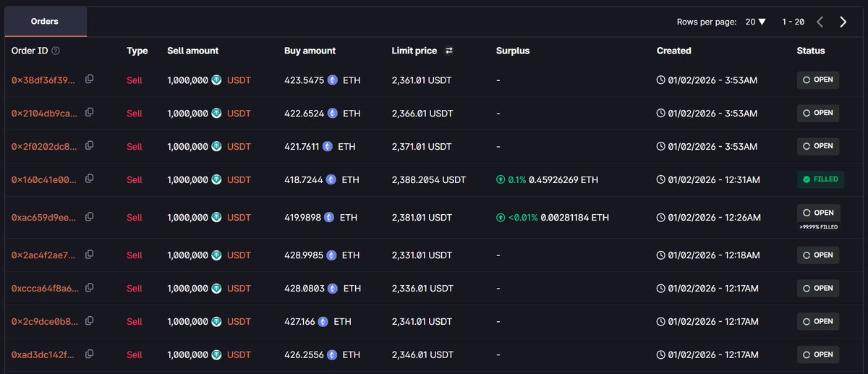Click OPEN status on the first order
Viewport: 868px width, 374px height.
coord(818,80)
